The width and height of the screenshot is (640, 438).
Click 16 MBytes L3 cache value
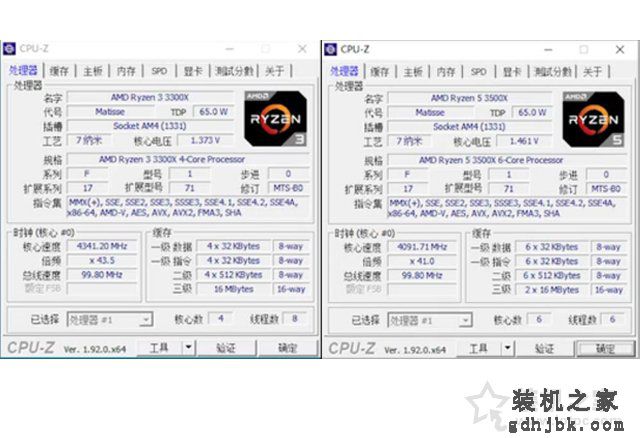pyautogui.click(x=233, y=289)
